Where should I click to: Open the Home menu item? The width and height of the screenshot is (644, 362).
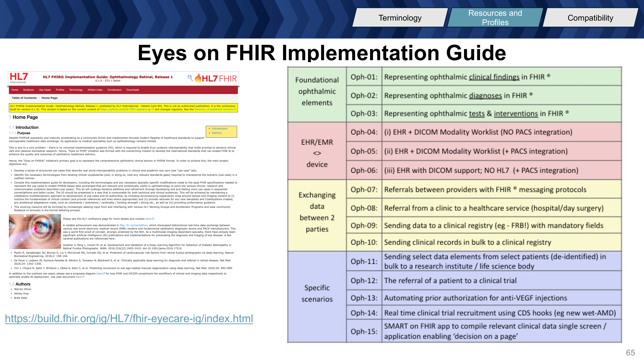(x=15, y=90)
